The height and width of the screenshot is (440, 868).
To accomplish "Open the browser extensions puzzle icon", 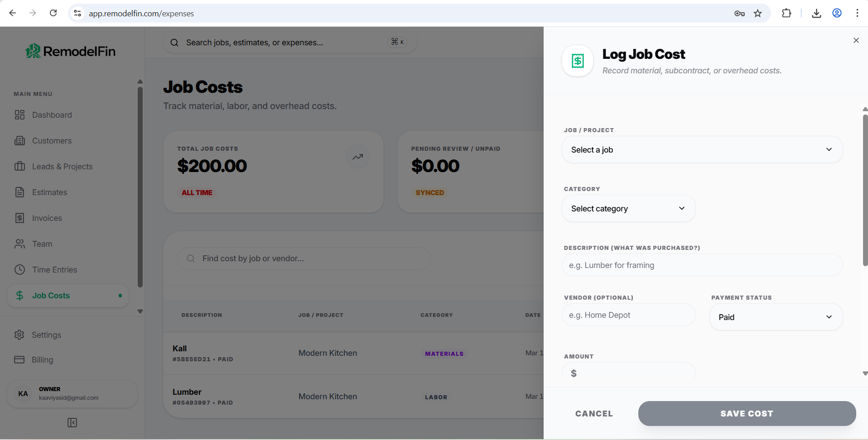I will [x=786, y=13].
